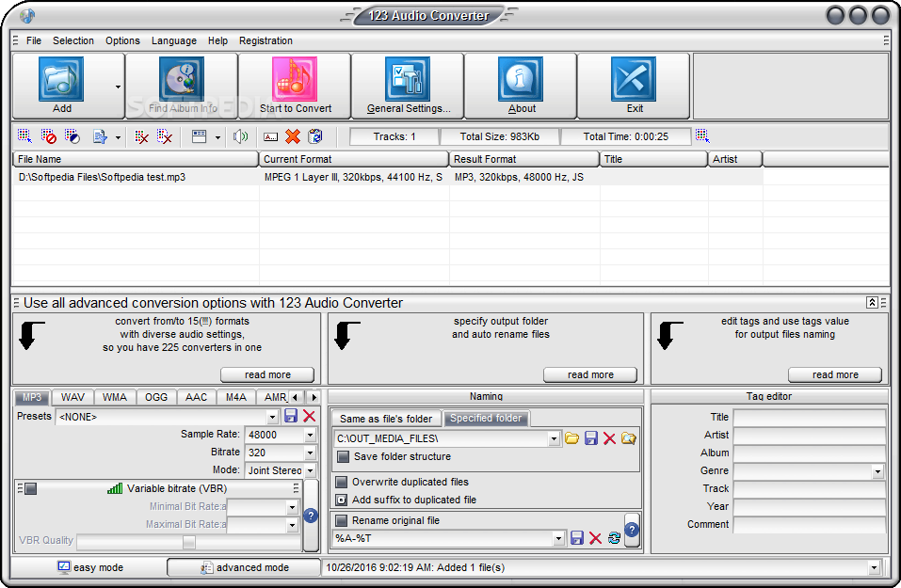Viewport: 901px width, 588px height.
Task: Open the Bitrate dropdown
Action: click(311, 453)
